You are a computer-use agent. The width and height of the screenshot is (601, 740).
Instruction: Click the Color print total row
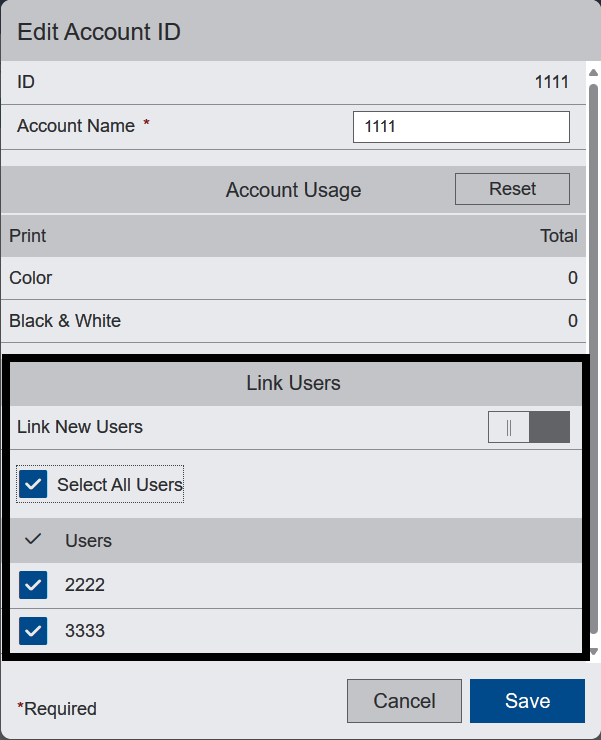tap(293, 278)
